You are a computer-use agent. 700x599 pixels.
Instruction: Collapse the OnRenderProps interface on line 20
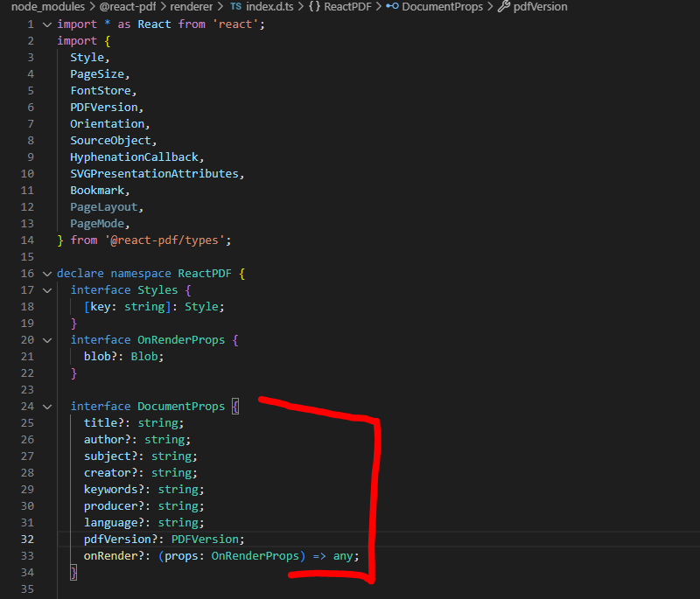47,339
